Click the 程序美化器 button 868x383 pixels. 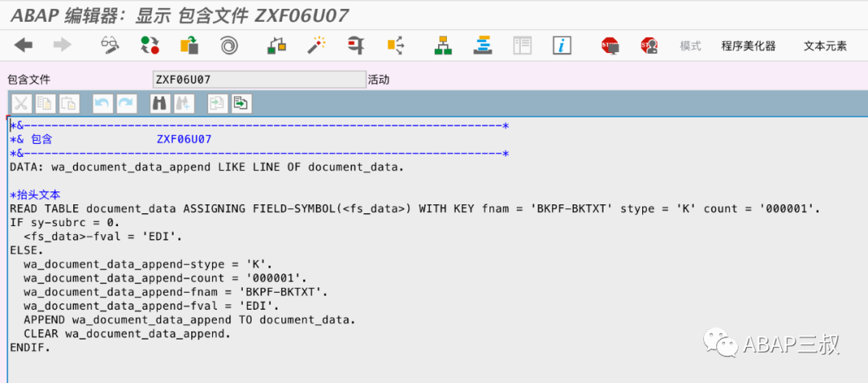pyautogui.click(x=748, y=46)
